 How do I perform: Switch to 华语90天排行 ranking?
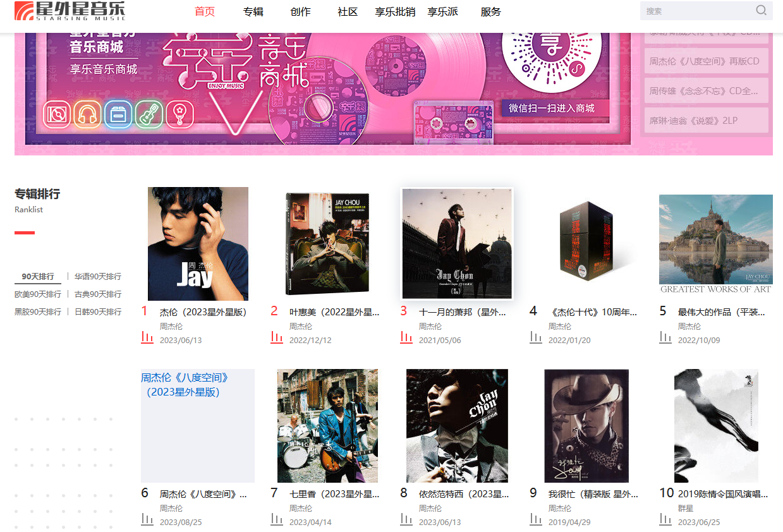[98, 277]
